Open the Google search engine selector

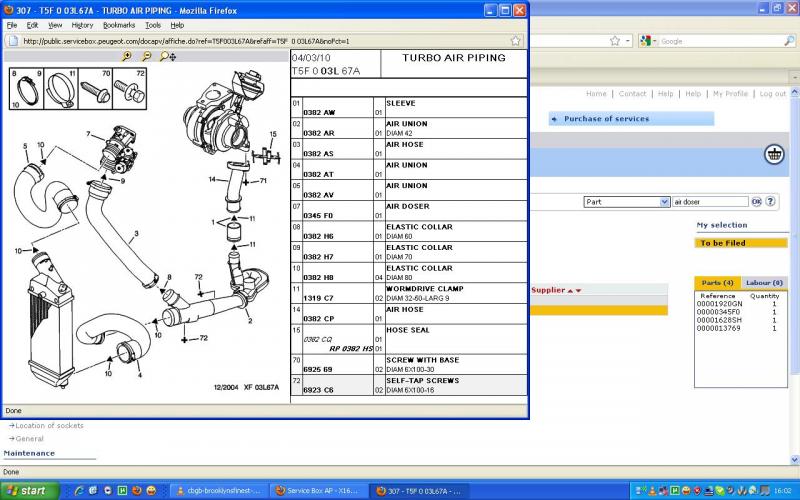coord(646,41)
